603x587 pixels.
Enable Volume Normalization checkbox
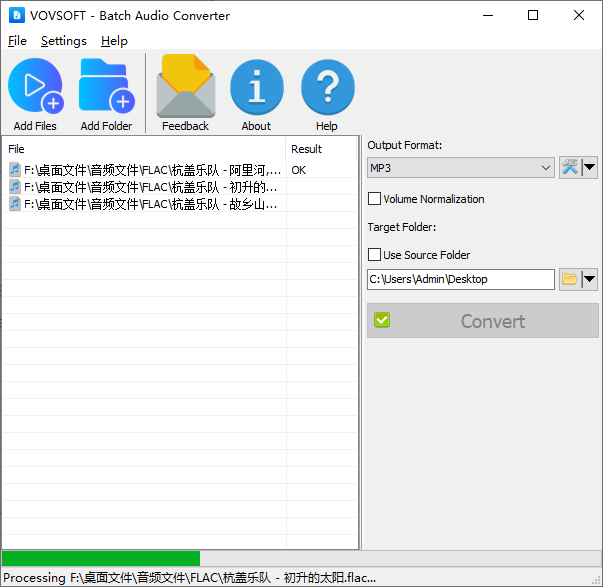click(x=375, y=199)
